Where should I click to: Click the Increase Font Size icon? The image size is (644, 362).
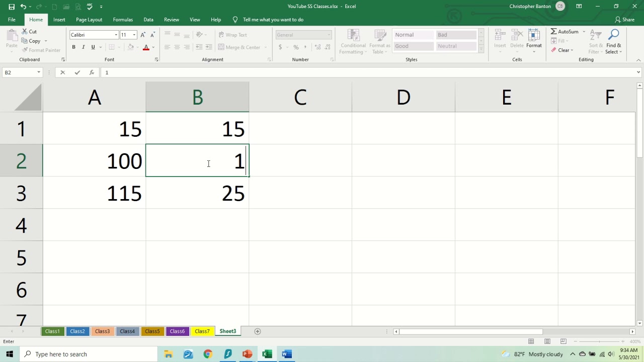pyautogui.click(x=143, y=35)
